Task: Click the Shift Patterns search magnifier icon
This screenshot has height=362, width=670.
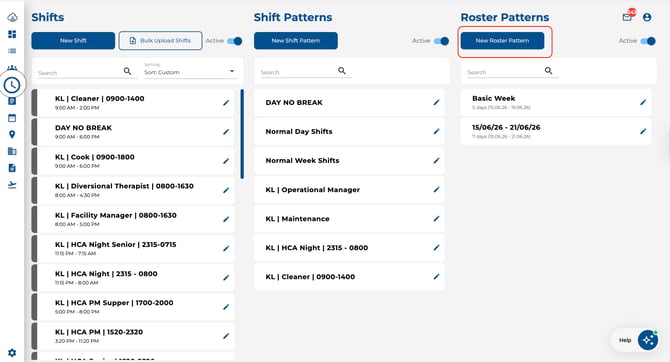Action: pos(342,71)
